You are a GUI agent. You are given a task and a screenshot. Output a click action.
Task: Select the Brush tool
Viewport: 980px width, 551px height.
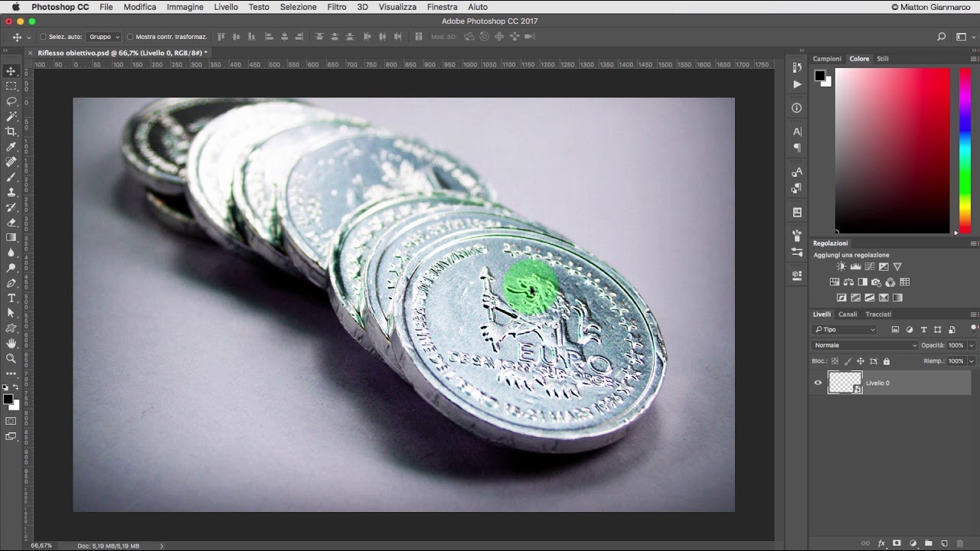(x=11, y=177)
